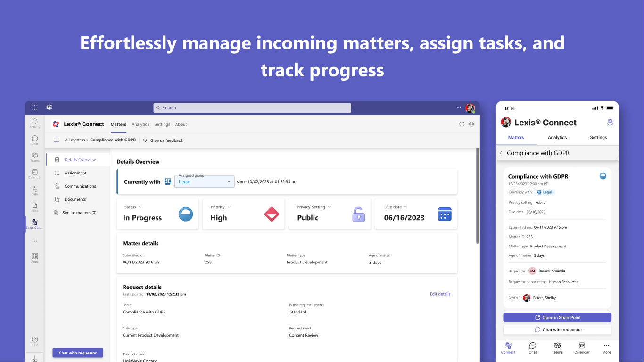The image size is (644, 362).
Task: Tap the Peters, Shelby owner avatar
Action: tap(527, 298)
